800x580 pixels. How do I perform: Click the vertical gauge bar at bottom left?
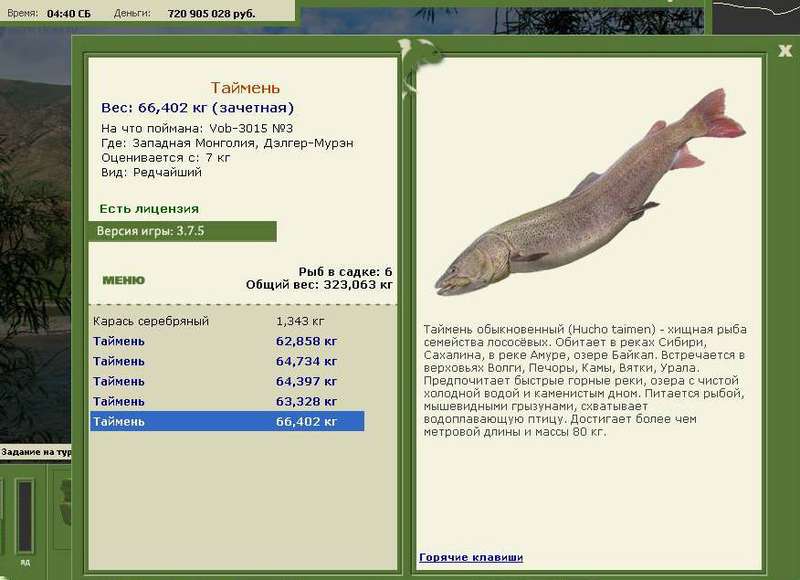click(x=24, y=515)
